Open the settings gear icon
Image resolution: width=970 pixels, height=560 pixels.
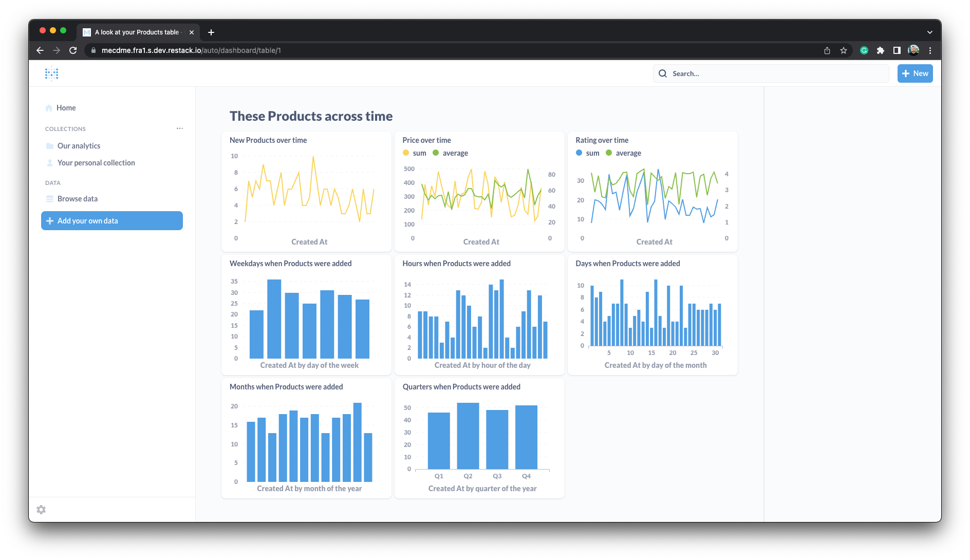pos(41,510)
